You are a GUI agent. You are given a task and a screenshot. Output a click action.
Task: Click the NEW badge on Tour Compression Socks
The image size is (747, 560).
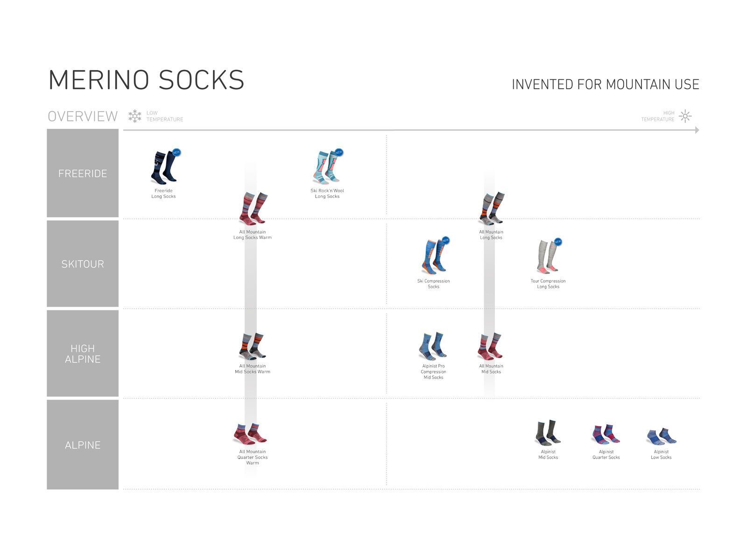pos(558,241)
